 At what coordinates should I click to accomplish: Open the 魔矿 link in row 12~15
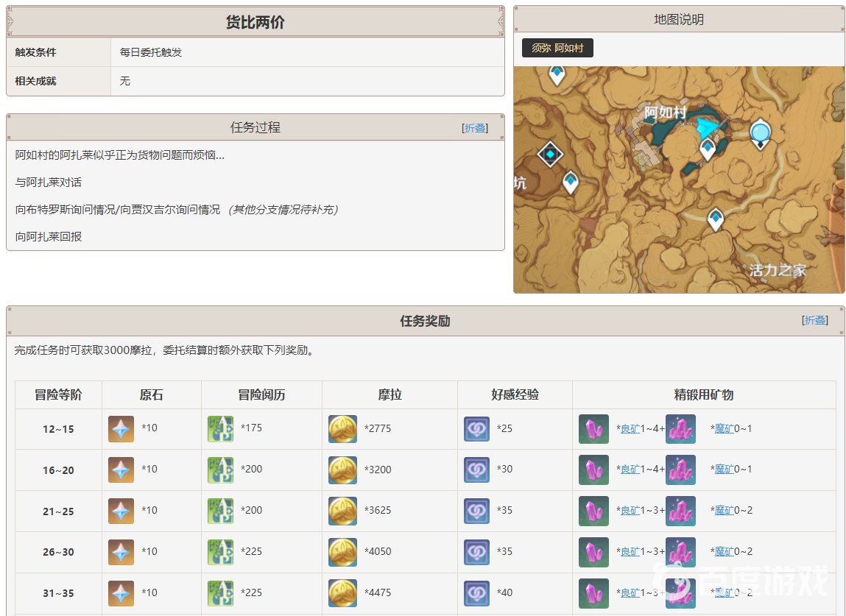click(724, 429)
